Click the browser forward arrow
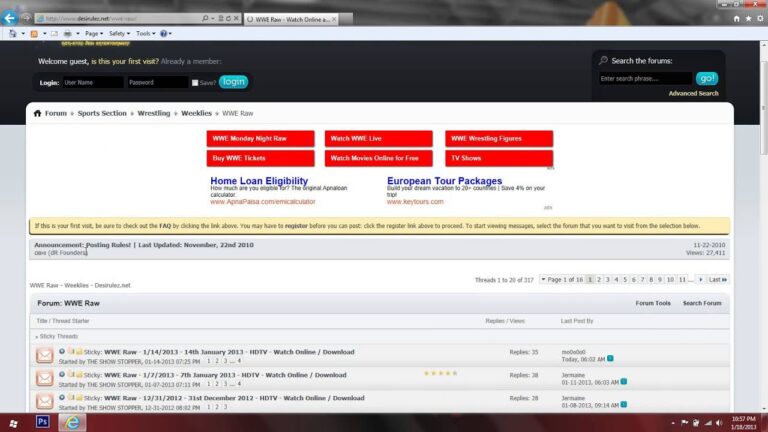The image size is (768, 432). 25,18
